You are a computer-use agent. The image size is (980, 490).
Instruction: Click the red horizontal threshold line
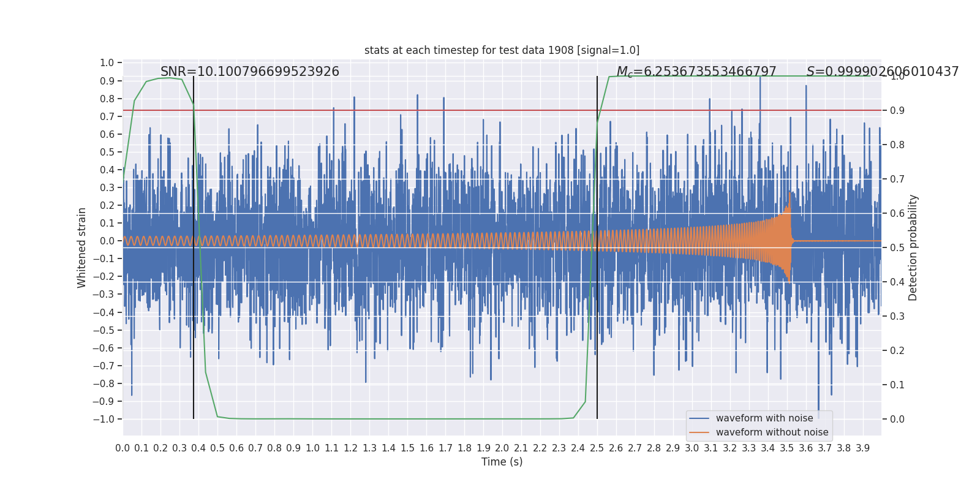502,110
